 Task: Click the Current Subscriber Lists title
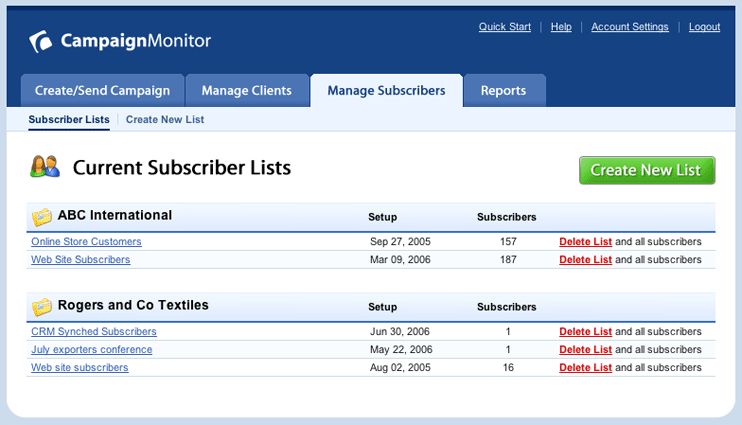click(182, 168)
